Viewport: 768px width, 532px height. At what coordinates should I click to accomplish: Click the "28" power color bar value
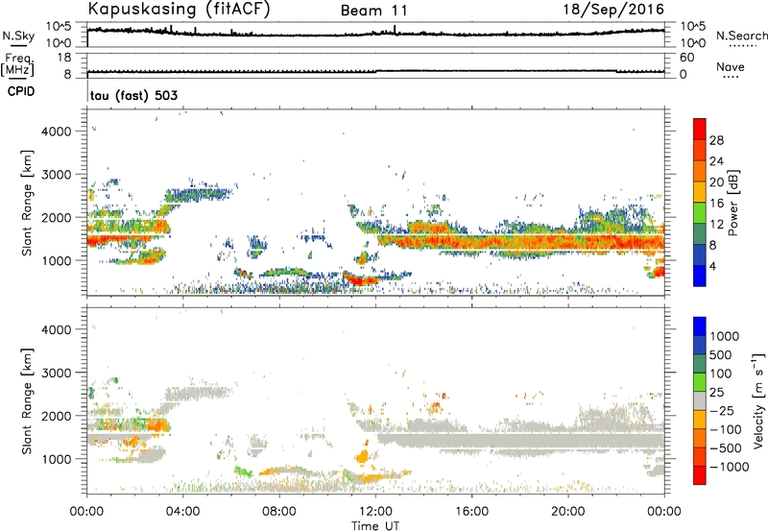coord(716,140)
